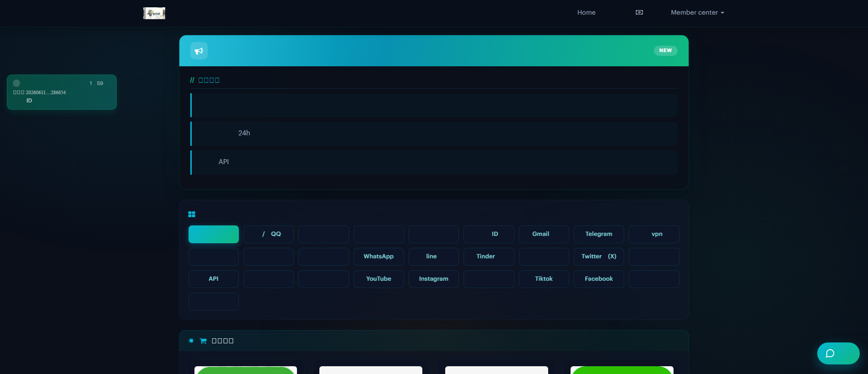This screenshot has width=868, height=374.
Task: Click the NEW badge on announcement banner
Action: (x=665, y=51)
